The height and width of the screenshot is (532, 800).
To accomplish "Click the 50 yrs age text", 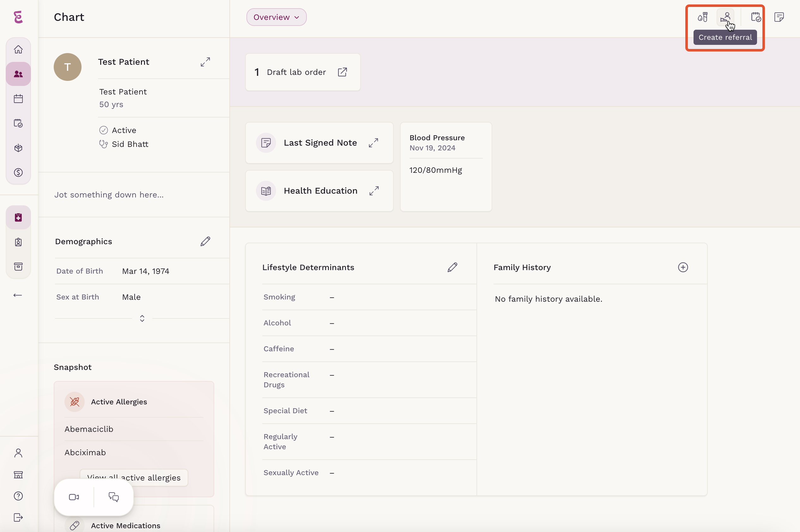I will [111, 104].
